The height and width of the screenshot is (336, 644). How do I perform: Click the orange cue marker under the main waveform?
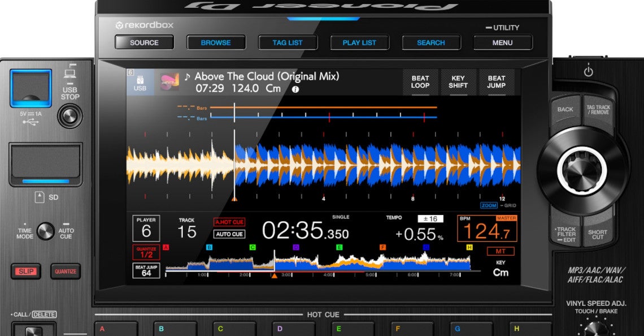234,199
